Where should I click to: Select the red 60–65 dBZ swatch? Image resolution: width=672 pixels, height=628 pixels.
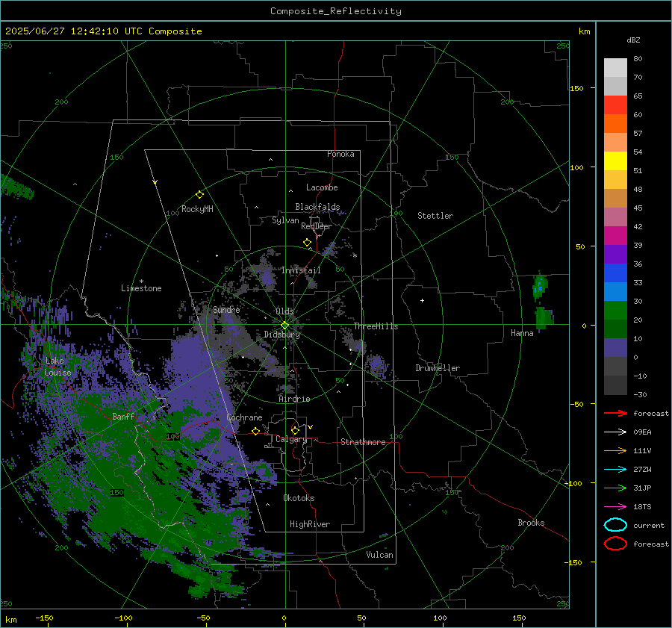pyautogui.click(x=615, y=105)
